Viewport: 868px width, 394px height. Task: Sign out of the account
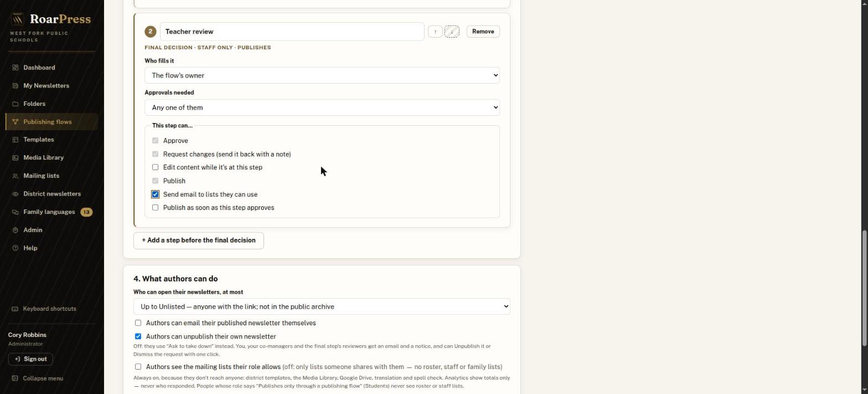click(30, 359)
